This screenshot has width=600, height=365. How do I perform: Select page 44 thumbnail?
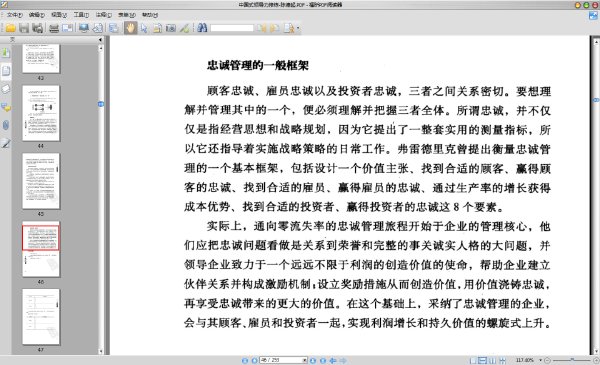click(41, 113)
